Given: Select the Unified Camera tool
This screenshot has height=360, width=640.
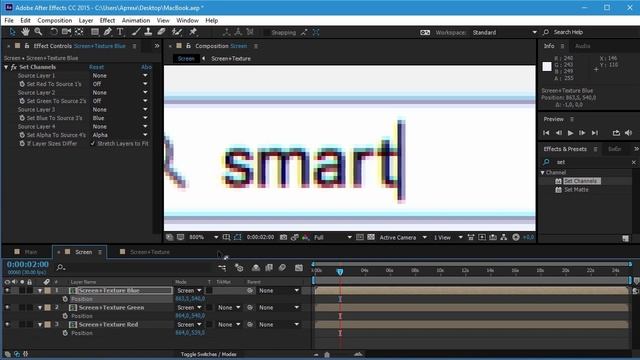Looking at the screenshot, I should tap(66, 32).
